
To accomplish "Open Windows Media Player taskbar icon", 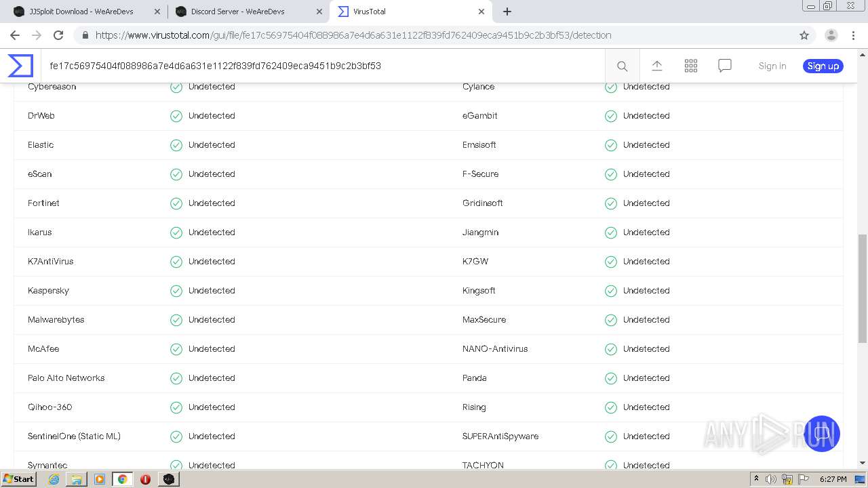I will tap(100, 479).
